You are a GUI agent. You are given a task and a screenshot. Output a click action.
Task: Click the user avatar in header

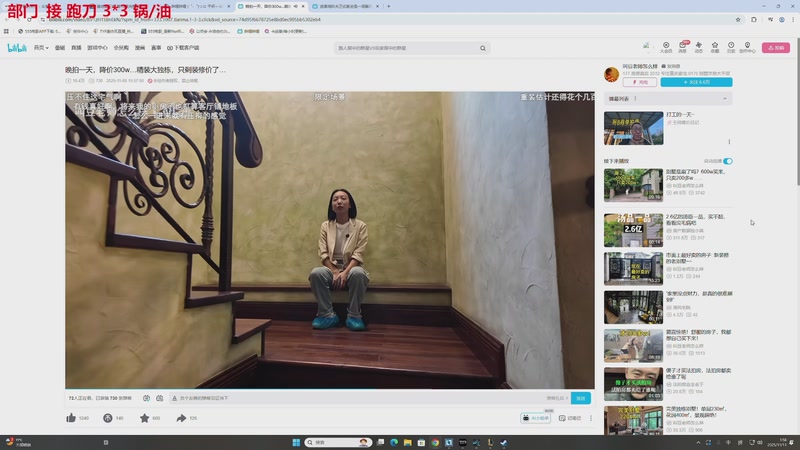click(x=646, y=46)
